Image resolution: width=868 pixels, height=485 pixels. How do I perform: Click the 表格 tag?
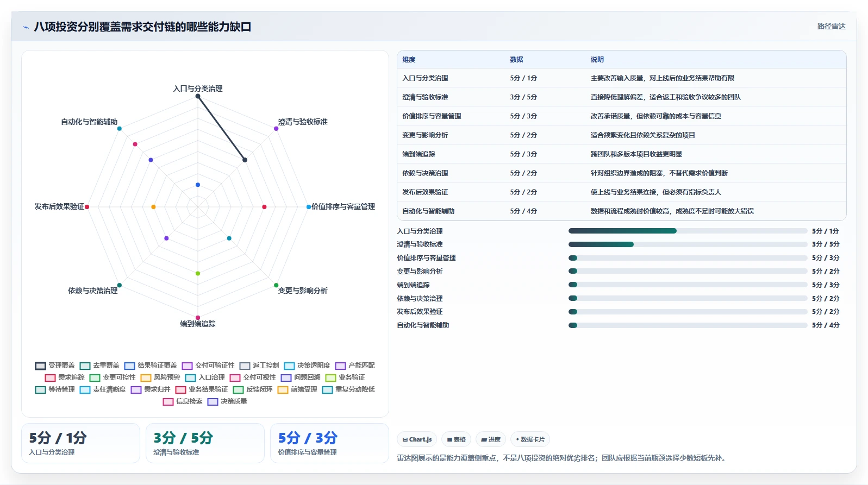456,439
